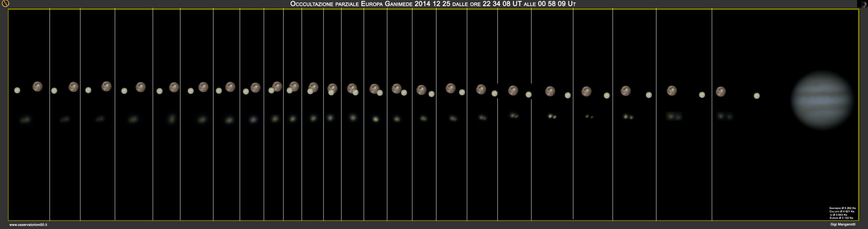
Task: Click the rightmost Ganymede disc
Action: 721,92
